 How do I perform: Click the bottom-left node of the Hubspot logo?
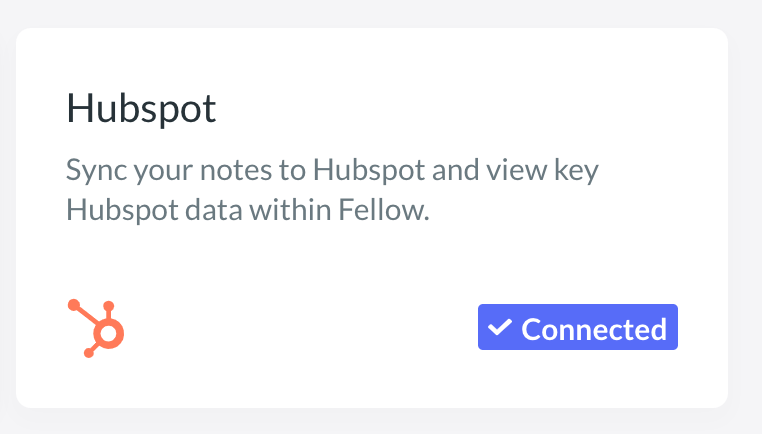pyautogui.click(x=89, y=352)
